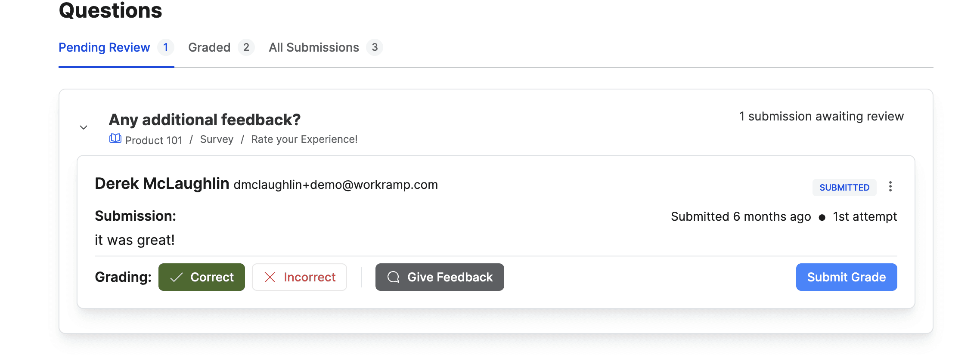Image resolution: width=980 pixels, height=358 pixels.
Task: Click the Submit Grade button
Action: click(x=846, y=277)
